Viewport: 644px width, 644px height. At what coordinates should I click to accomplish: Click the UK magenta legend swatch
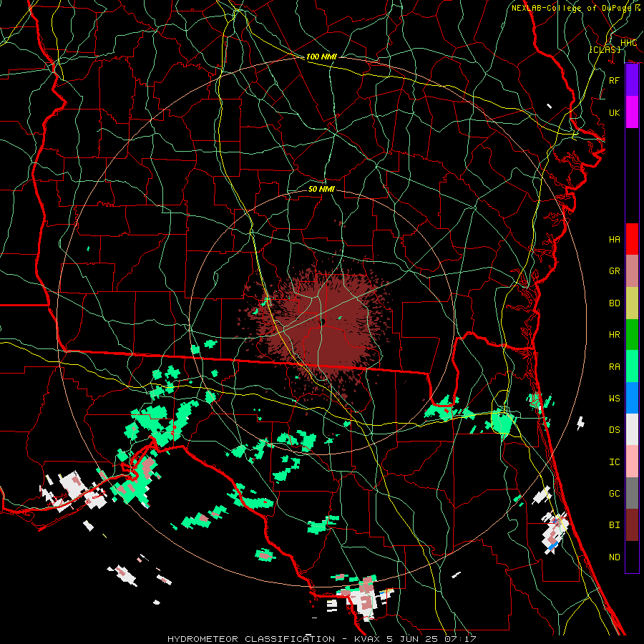632,112
